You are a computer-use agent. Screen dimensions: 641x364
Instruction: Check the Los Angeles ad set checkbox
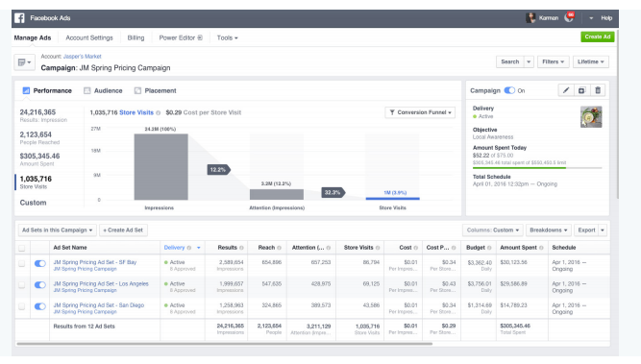pos(22,284)
